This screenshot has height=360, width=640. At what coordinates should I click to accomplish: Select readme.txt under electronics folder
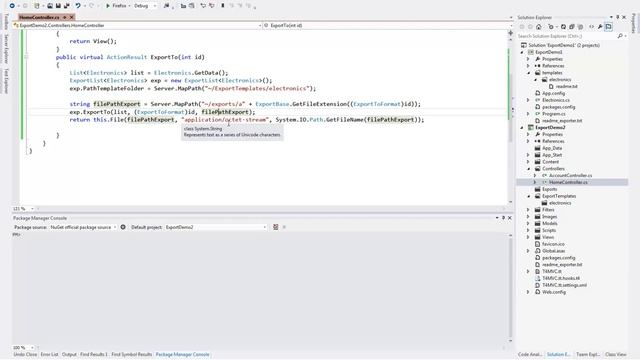point(567,87)
